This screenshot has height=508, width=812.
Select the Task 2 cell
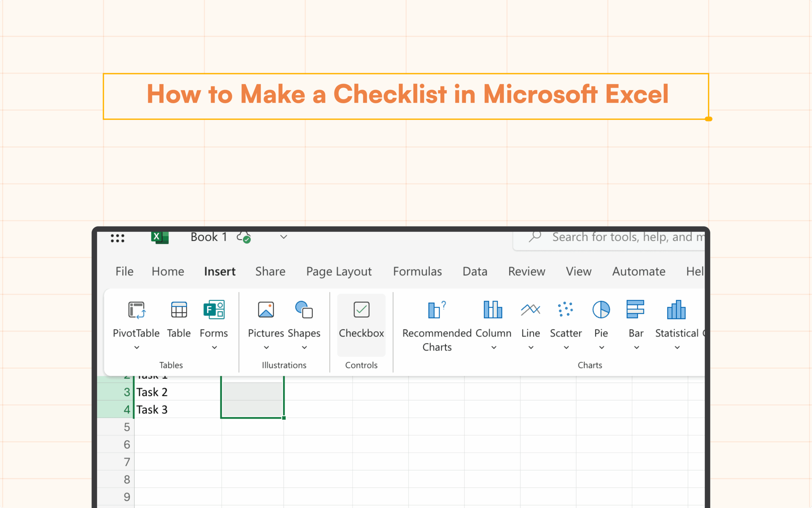[178, 392]
